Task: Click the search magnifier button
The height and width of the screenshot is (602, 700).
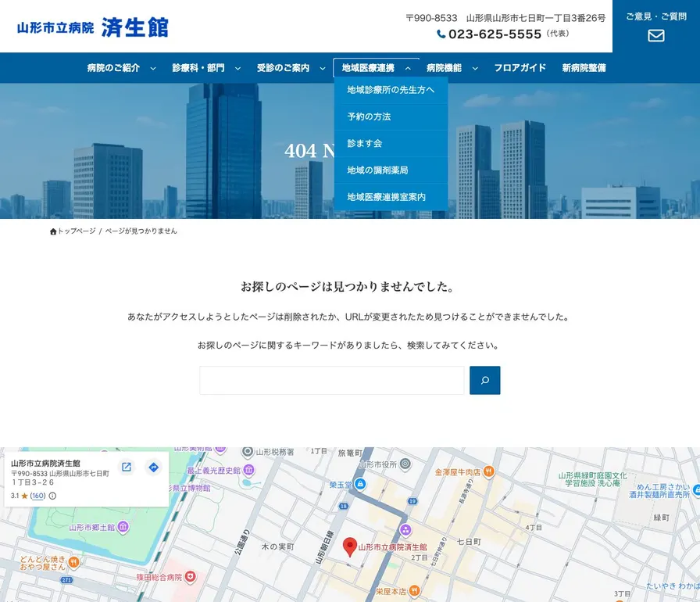Action: coord(485,380)
